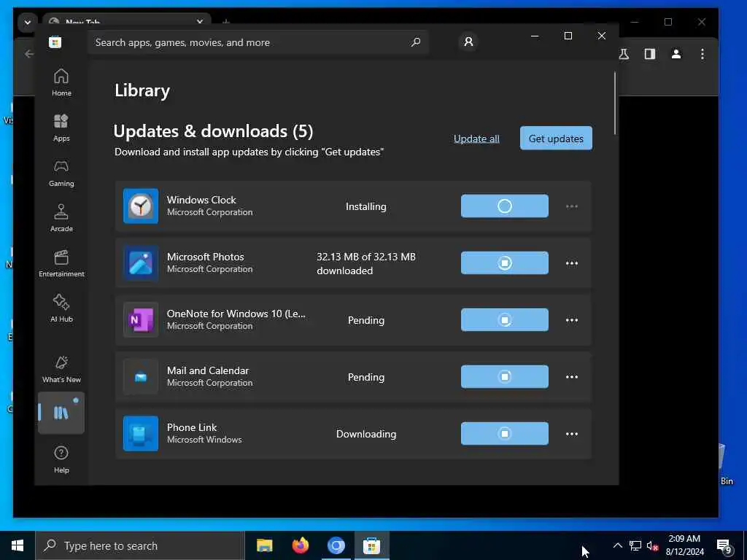Click Chrome's back arrow in background window
This screenshot has height=560, width=747.
[x=29, y=54]
